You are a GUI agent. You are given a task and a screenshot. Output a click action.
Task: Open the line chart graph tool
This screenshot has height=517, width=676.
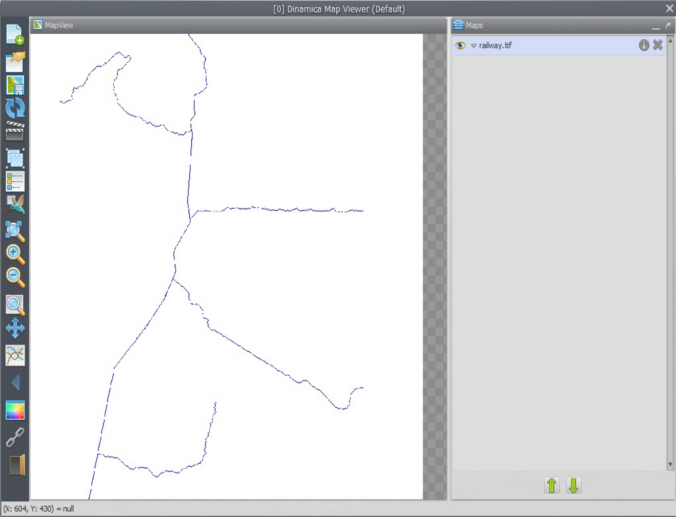click(x=15, y=355)
